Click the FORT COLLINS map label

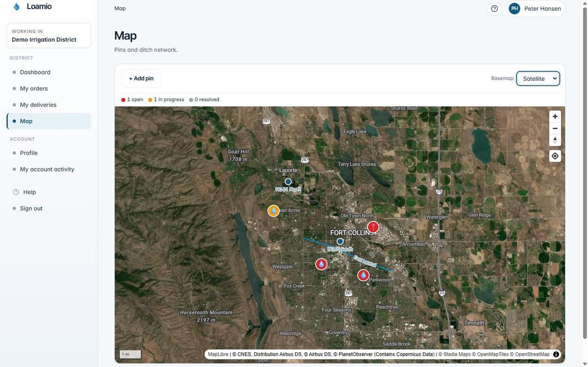(352, 233)
